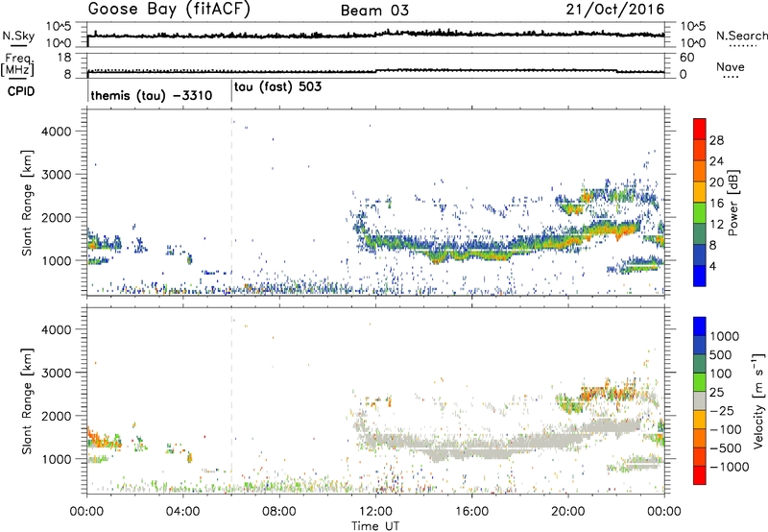Click the 'Power [dB]' colorbar title
Viewport: 768px width, 532px height.
tap(733, 203)
